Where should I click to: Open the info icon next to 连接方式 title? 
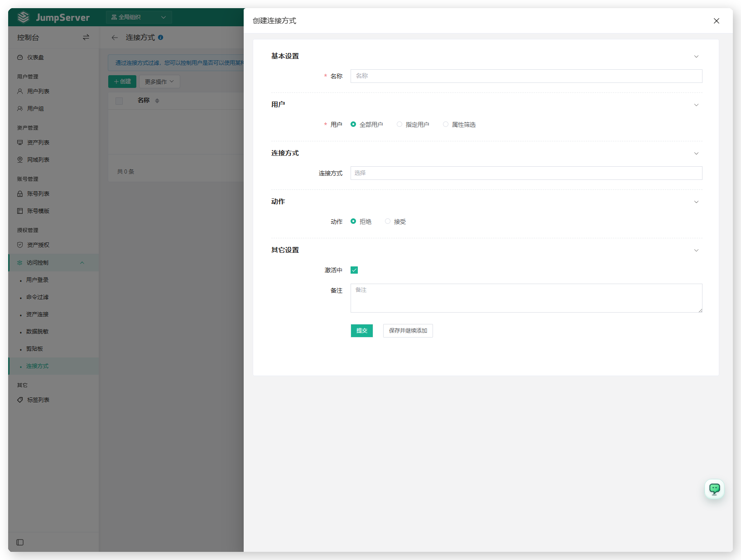pyautogui.click(x=161, y=38)
